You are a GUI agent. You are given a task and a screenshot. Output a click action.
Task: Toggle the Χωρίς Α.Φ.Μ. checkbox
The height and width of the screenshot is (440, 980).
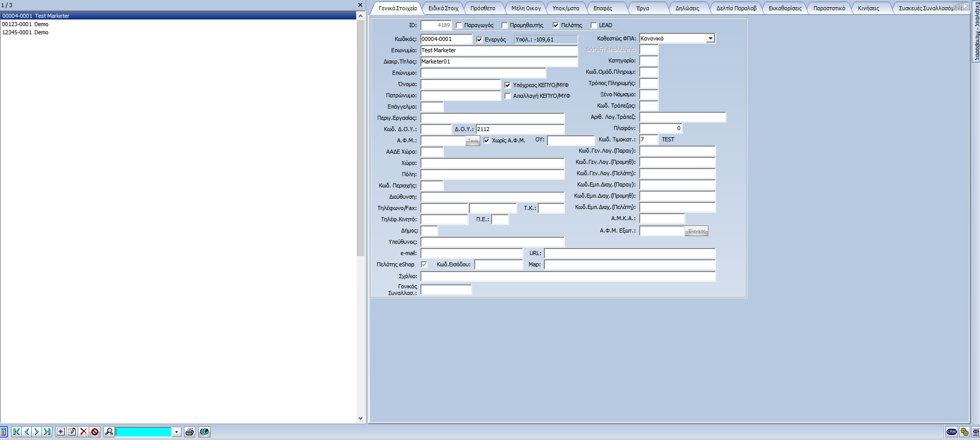pos(486,140)
